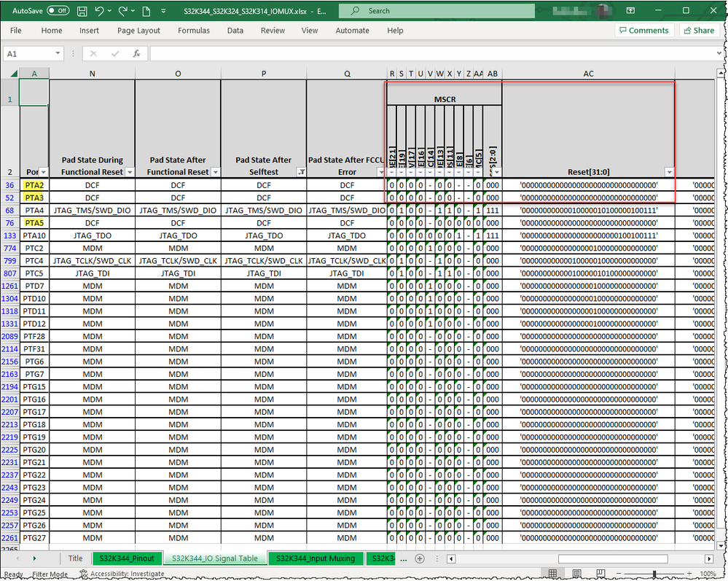Click the Undo arrow icon
This screenshot has width=728, height=581.
[x=100, y=11]
